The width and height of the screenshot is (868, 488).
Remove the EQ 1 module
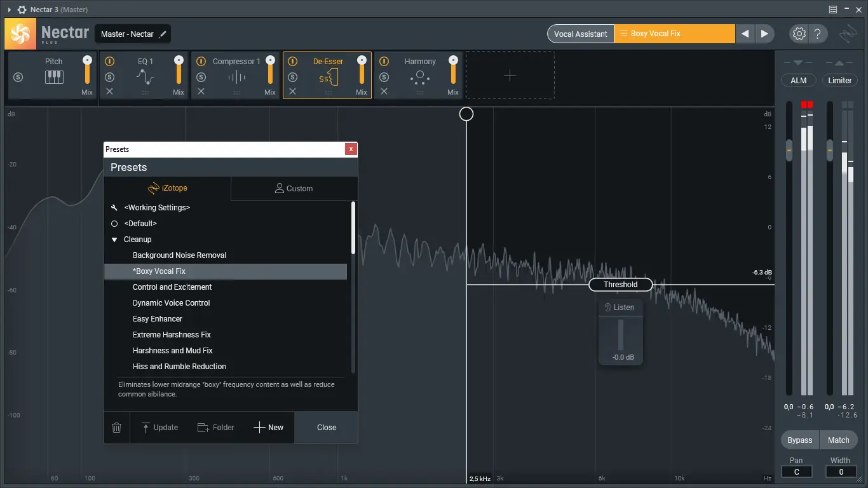tap(110, 91)
